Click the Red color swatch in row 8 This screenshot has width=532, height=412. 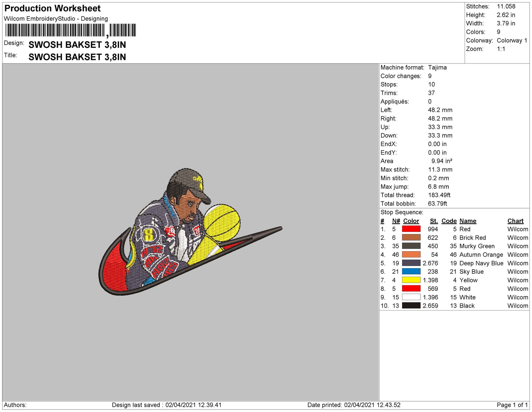pyautogui.click(x=411, y=289)
